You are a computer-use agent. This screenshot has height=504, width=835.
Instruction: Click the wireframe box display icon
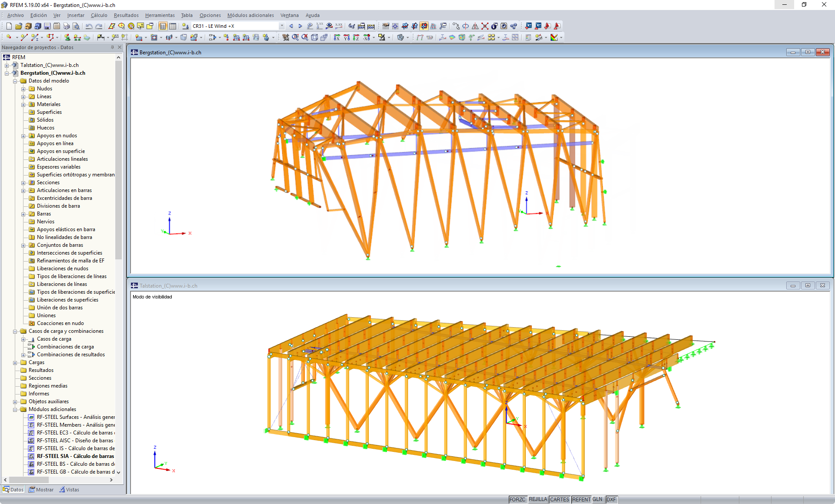pyautogui.click(x=314, y=37)
